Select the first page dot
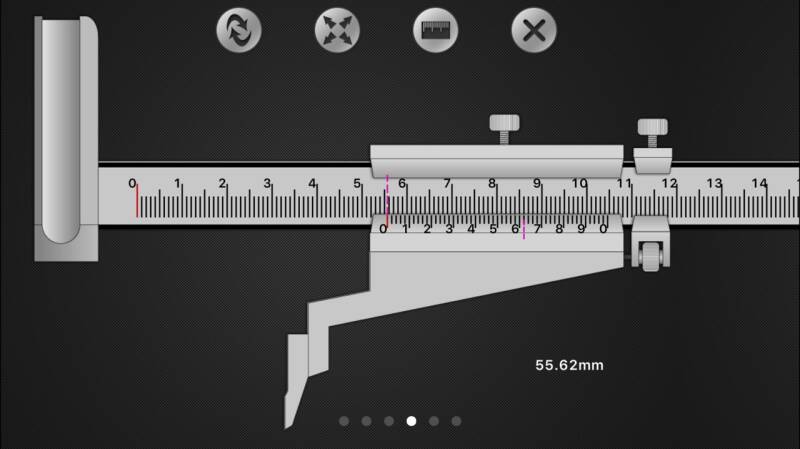800x449 pixels. coord(344,421)
